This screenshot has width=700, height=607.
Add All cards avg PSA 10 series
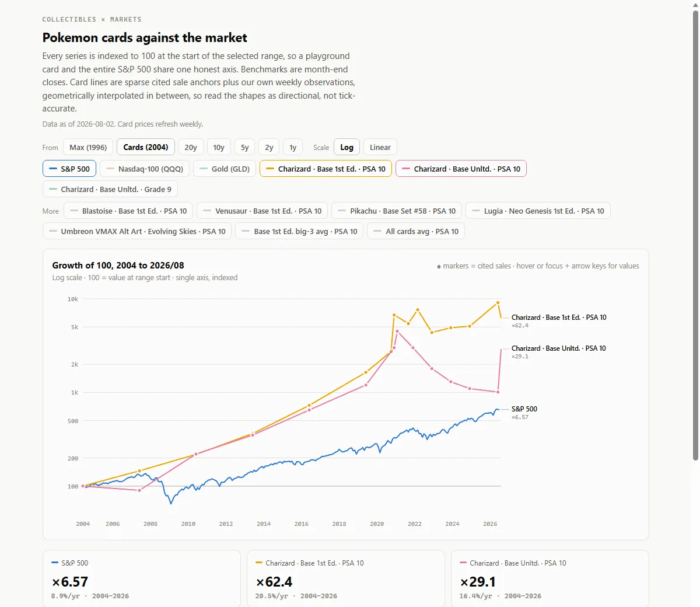[x=416, y=231]
